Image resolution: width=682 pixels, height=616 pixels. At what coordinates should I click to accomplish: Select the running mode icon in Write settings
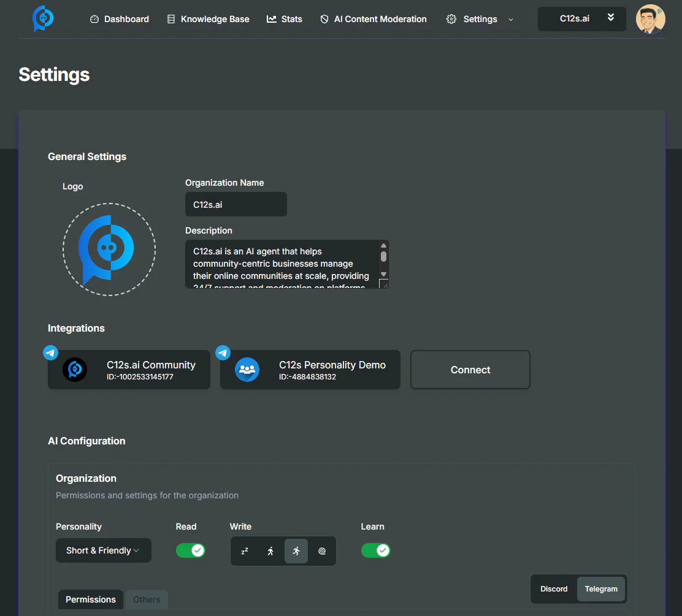click(x=296, y=551)
